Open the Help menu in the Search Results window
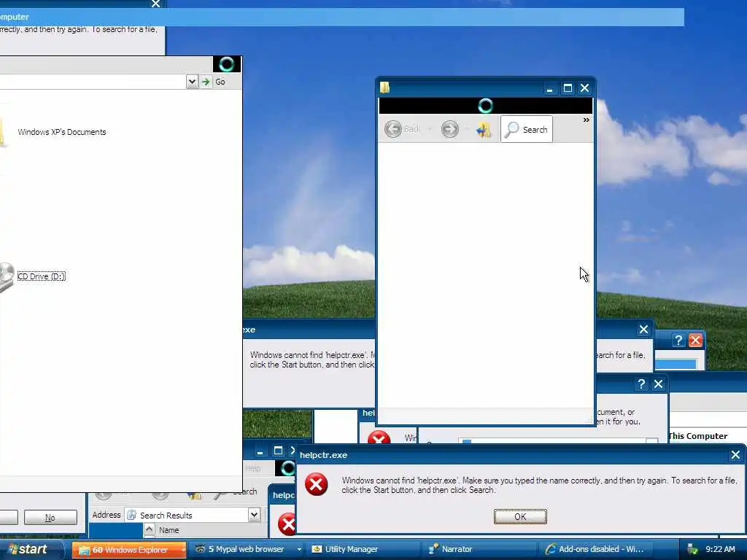 coord(253,469)
